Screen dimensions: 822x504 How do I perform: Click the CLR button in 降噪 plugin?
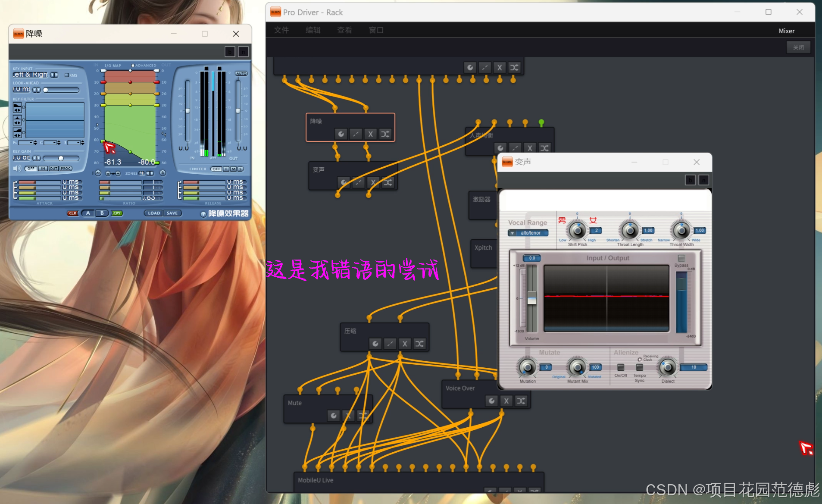click(x=73, y=213)
